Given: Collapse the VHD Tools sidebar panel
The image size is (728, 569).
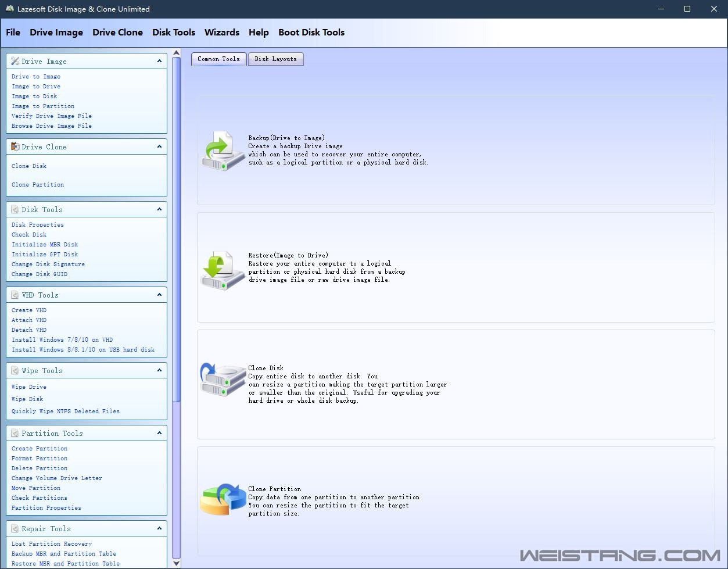Looking at the screenshot, I should pos(159,295).
